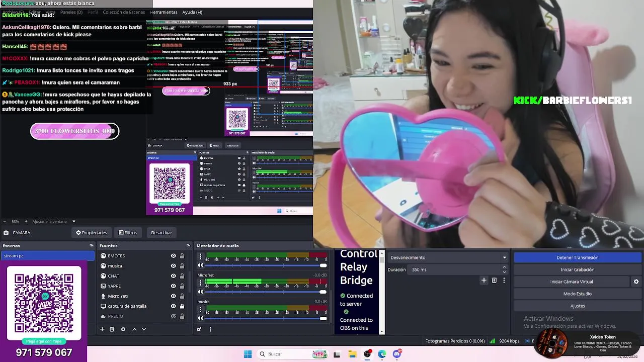The image size is (644, 362).
Task: Show the hidden PRECIO source
Action: [x=173, y=316]
